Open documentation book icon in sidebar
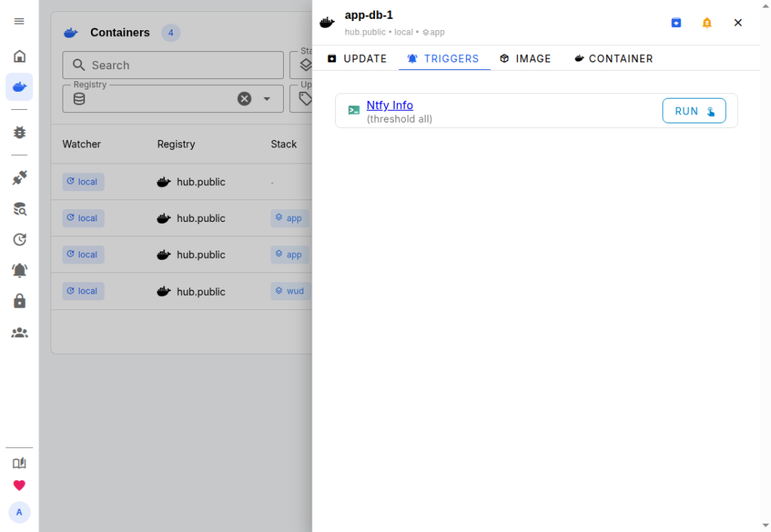The image size is (771, 532). [19, 463]
